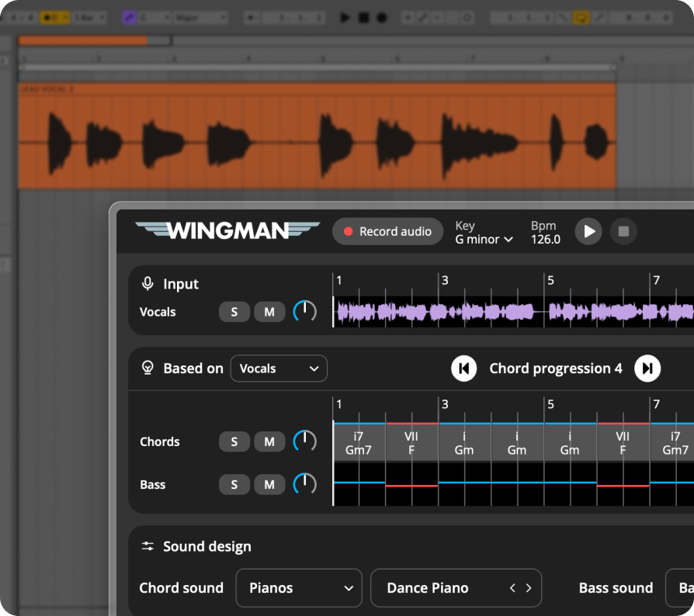Screen dimensions: 694x616
Task: Click the Wingman play button
Action: click(x=588, y=231)
